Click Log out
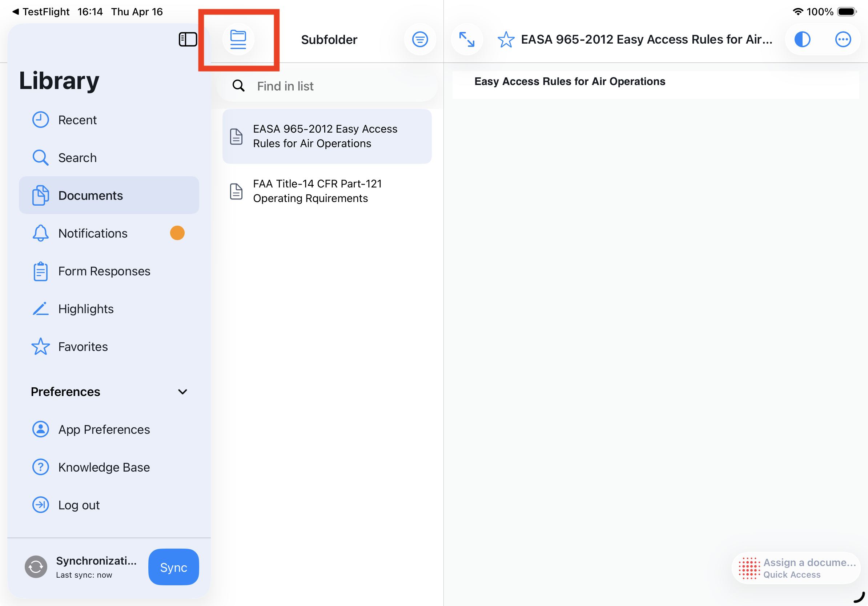 pos(79,505)
